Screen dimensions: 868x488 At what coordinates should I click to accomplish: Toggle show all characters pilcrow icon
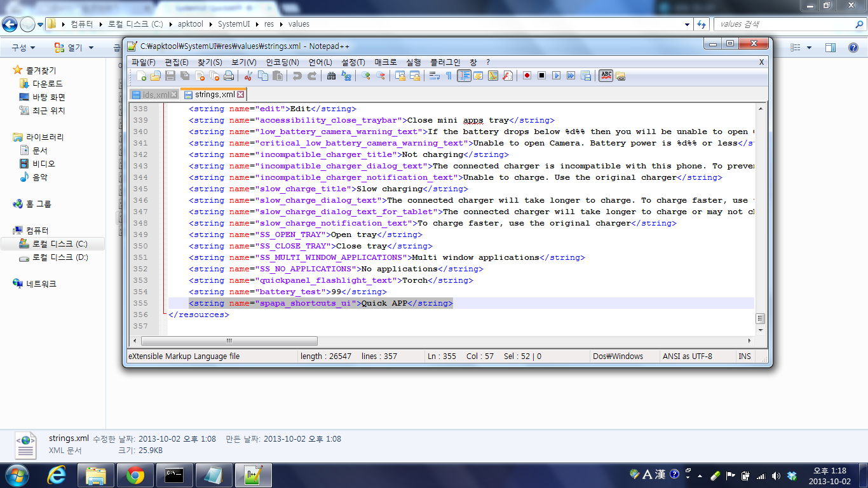[x=449, y=76]
